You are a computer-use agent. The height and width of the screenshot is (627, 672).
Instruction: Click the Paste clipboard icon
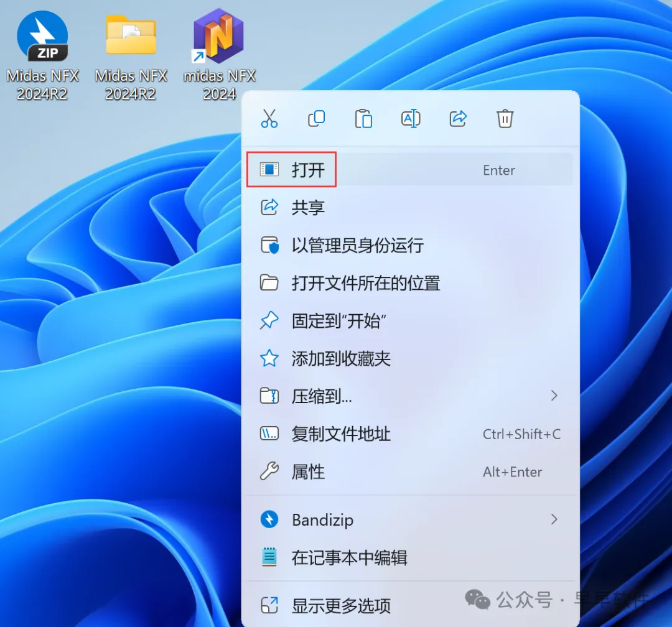(363, 119)
